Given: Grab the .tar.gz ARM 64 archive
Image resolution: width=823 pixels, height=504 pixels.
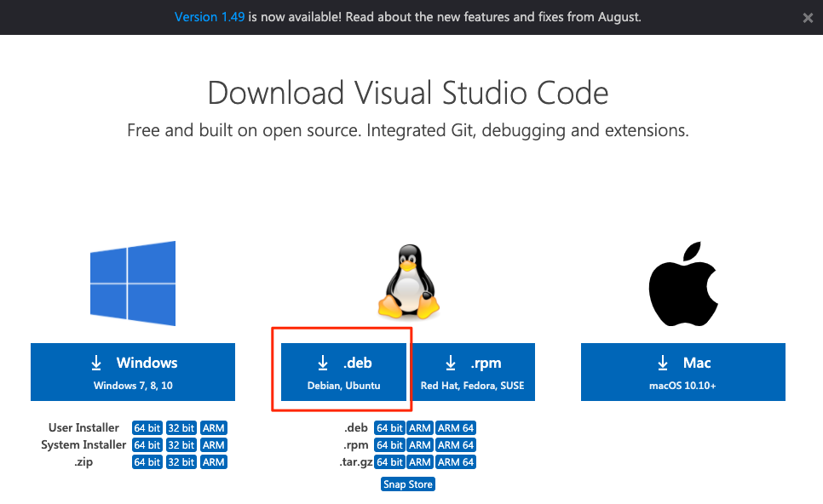Looking at the screenshot, I should tap(456, 462).
